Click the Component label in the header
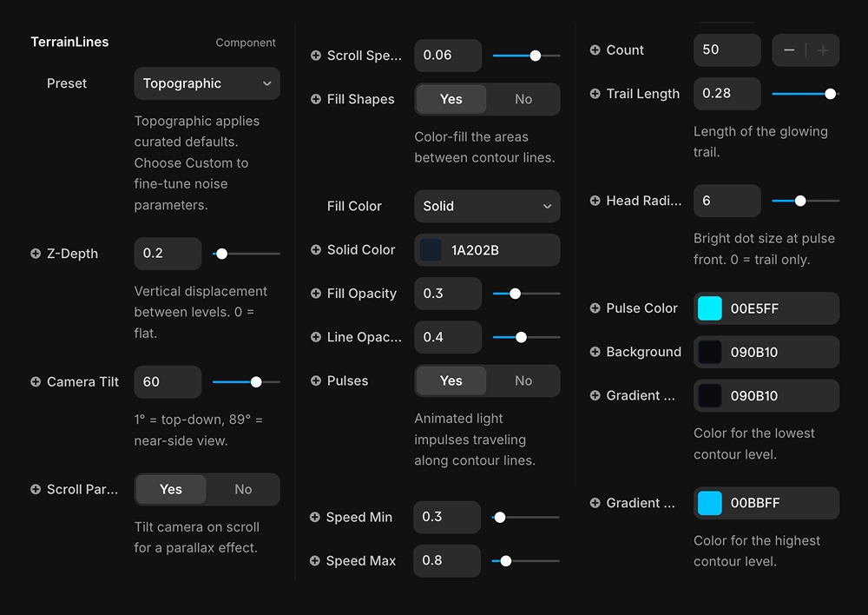The image size is (868, 615). (246, 43)
